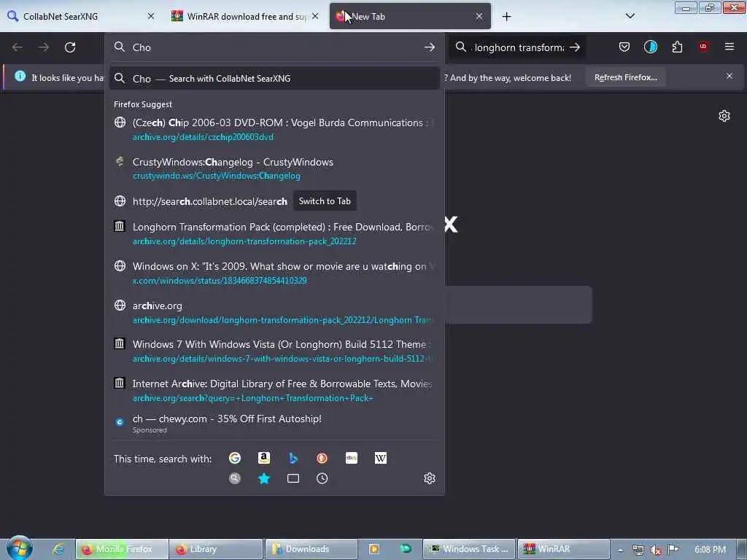Search with Amazon one-off engine icon
Screen dimensions: 747x560
(x=264, y=458)
